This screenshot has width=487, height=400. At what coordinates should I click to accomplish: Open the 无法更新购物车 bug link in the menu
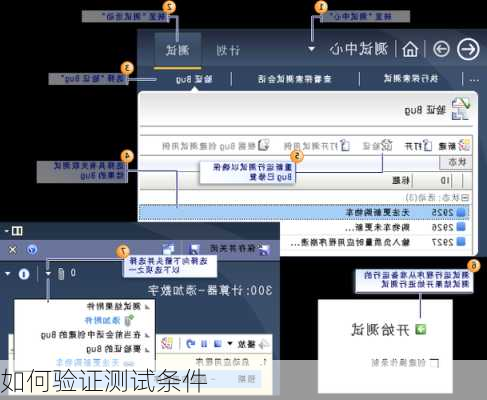tap(95, 362)
